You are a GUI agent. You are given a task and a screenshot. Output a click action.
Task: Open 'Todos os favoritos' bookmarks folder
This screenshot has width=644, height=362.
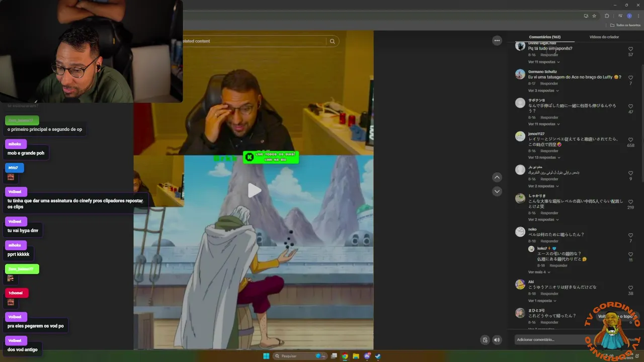point(625,25)
